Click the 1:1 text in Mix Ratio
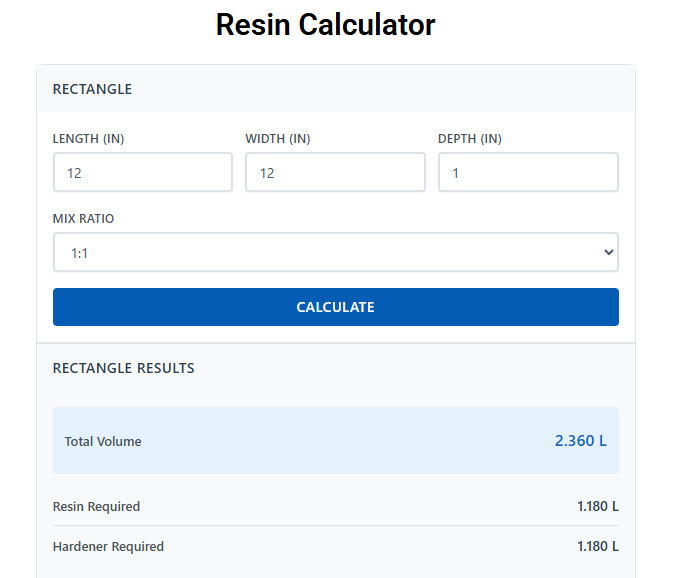 [78, 254]
